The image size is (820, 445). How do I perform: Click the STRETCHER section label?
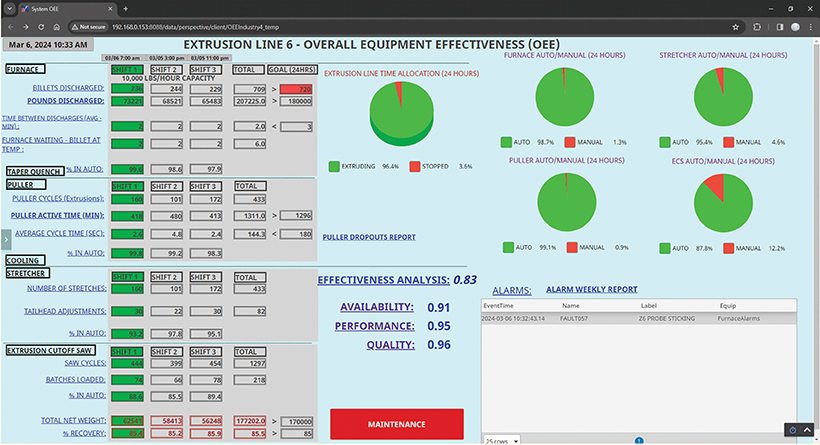[x=27, y=273]
